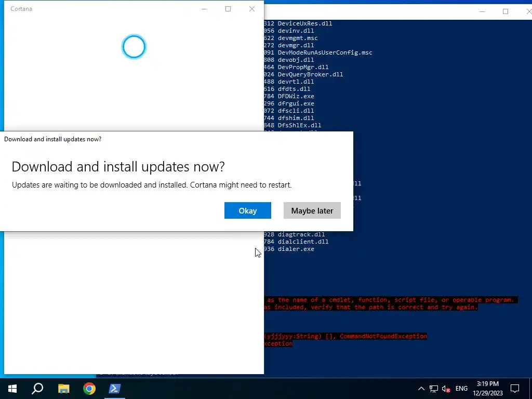This screenshot has width=532, height=399.
Task: Click devinv.dll in PowerShell output
Action: point(296,31)
